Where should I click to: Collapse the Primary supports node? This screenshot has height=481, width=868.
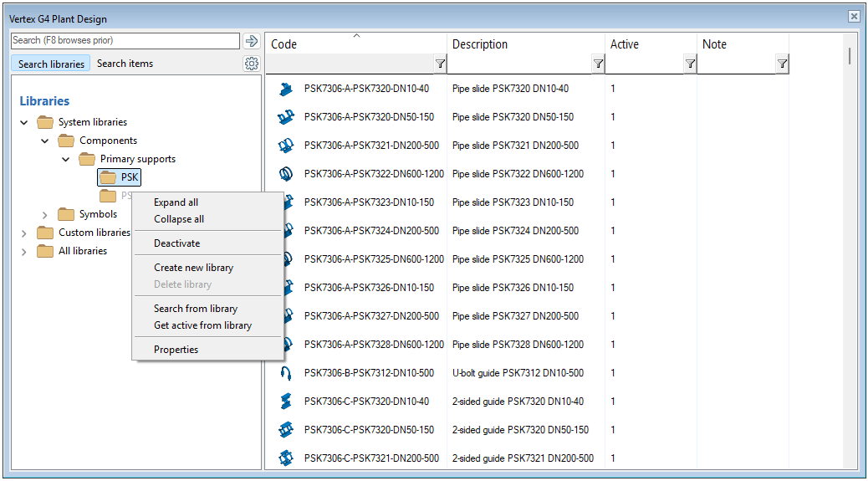[66, 160]
